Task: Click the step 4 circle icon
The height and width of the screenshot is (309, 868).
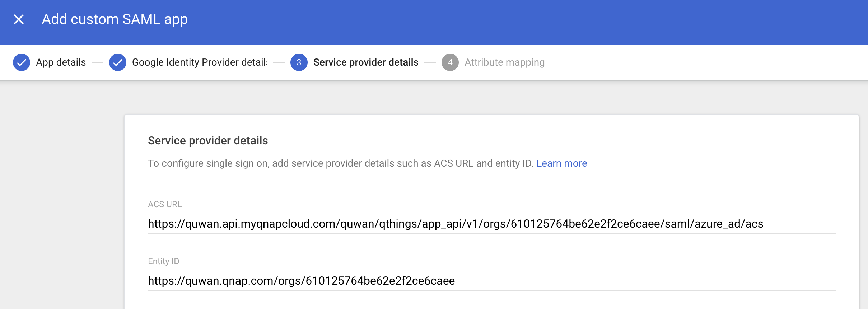Action: 450,62
